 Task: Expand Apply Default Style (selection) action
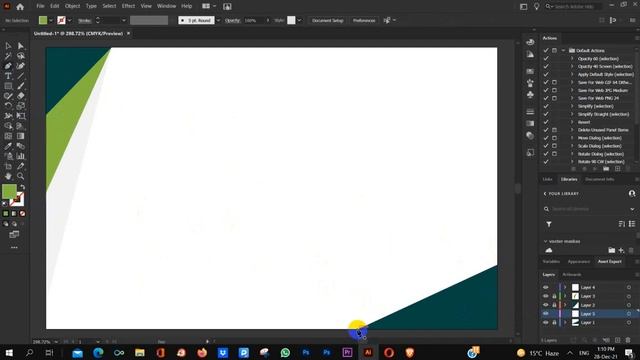[x=572, y=74]
